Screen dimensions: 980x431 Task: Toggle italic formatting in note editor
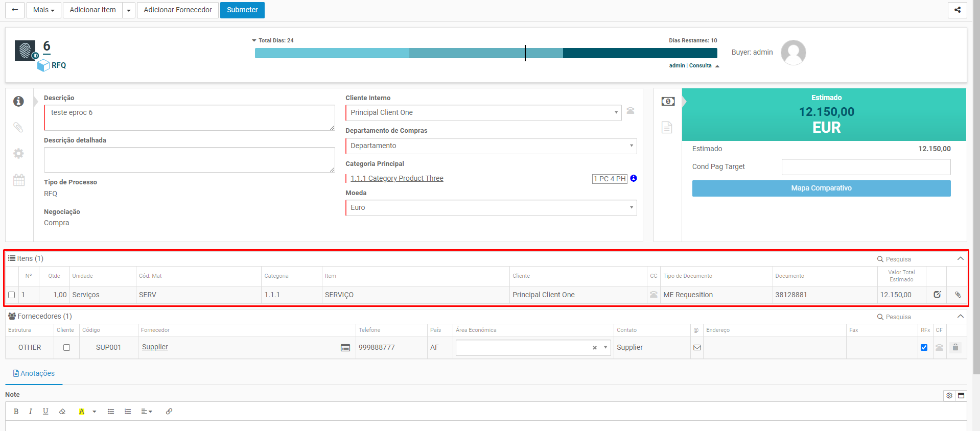pyautogui.click(x=31, y=411)
